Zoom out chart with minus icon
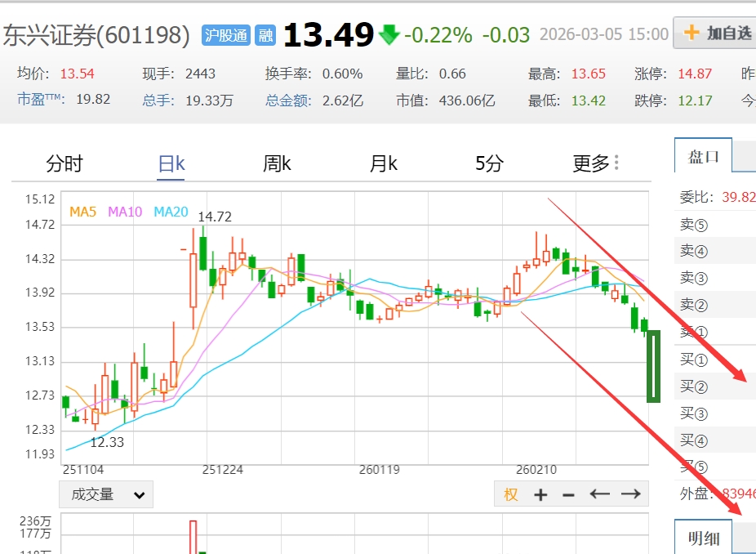Viewport: 756px width, 554px height. (x=568, y=495)
